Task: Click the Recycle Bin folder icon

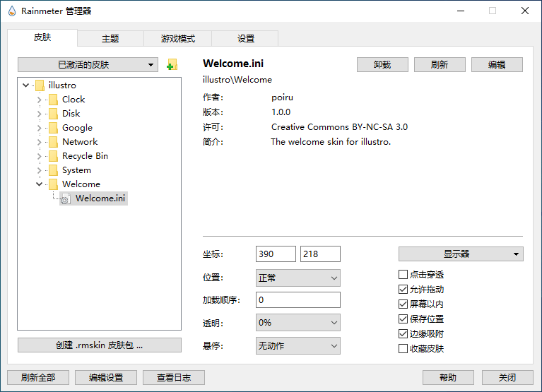Action: tap(53, 156)
